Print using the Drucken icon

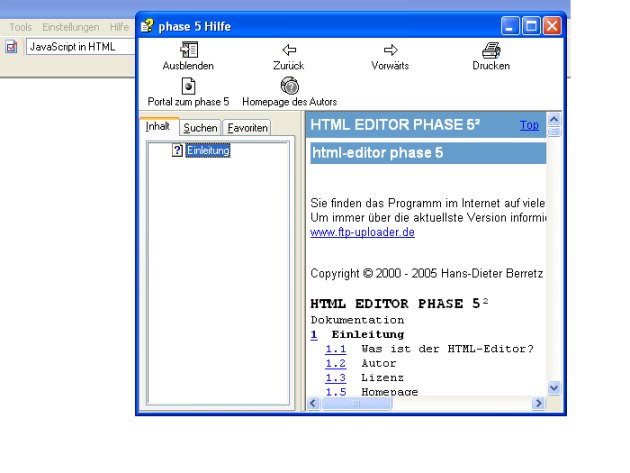pyautogui.click(x=491, y=50)
